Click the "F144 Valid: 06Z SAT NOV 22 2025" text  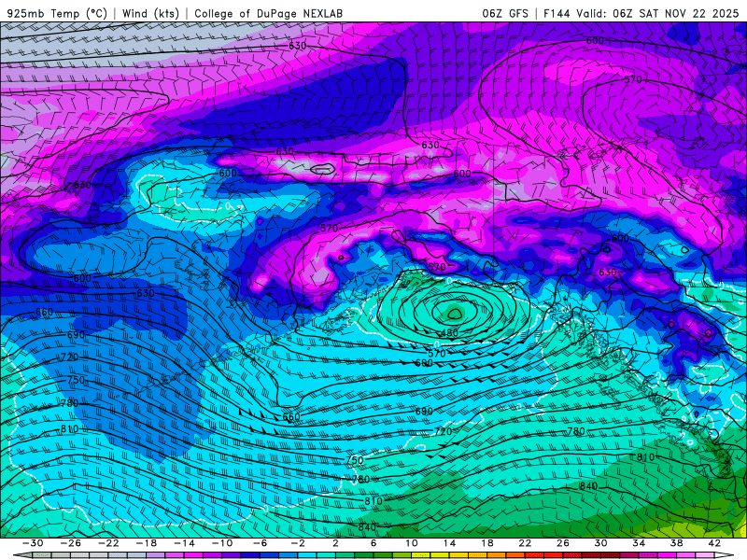click(641, 13)
